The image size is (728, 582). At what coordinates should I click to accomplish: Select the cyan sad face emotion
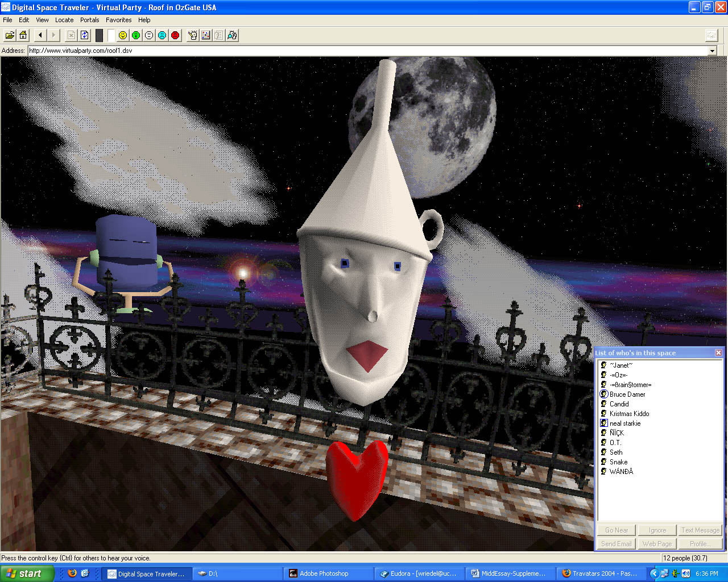click(x=162, y=35)
